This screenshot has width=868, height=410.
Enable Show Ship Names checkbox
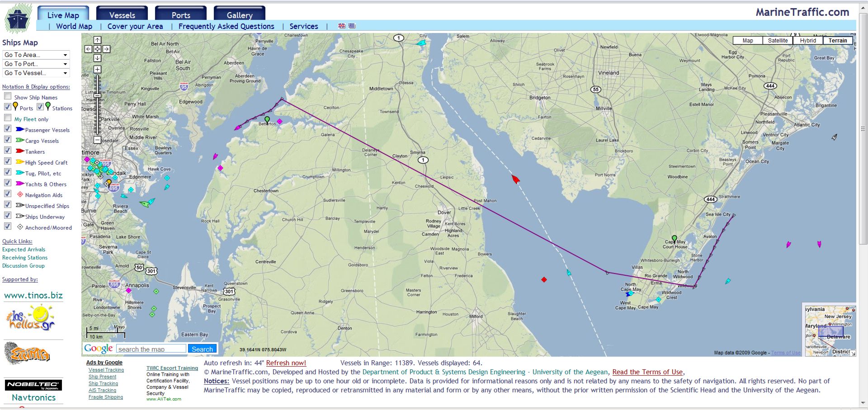[8, 96]
